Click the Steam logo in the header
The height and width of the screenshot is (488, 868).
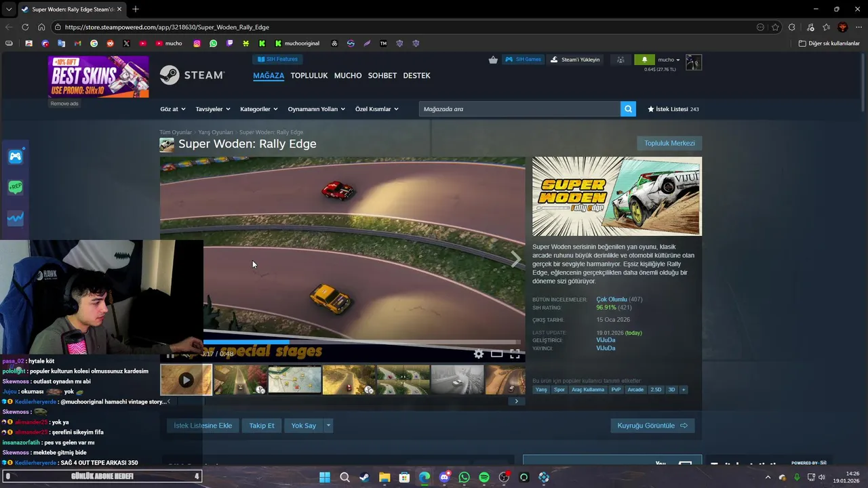coord(192,75)
